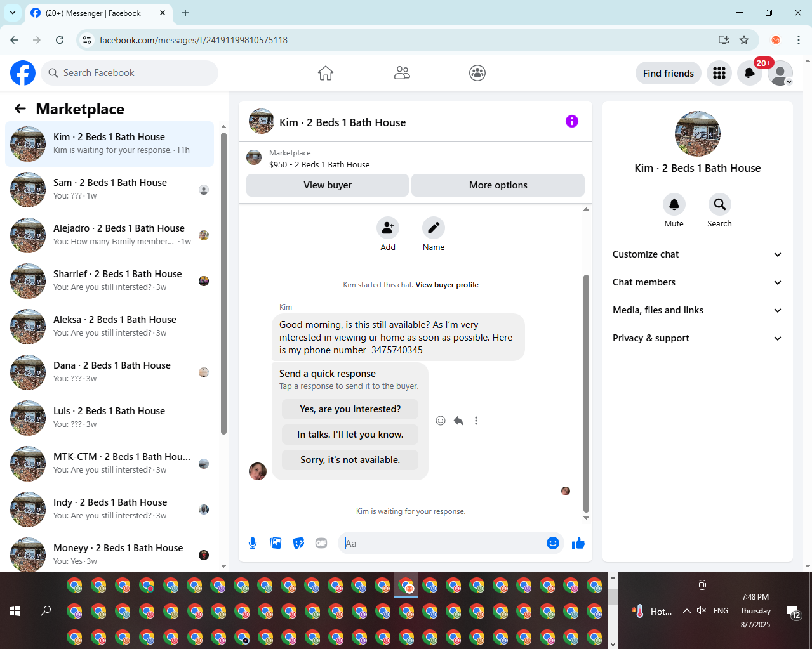Open Dana · 2 Beds 1 Bath House chat
The width and height of the screenshot is (812, 649).
coord(110,372)
